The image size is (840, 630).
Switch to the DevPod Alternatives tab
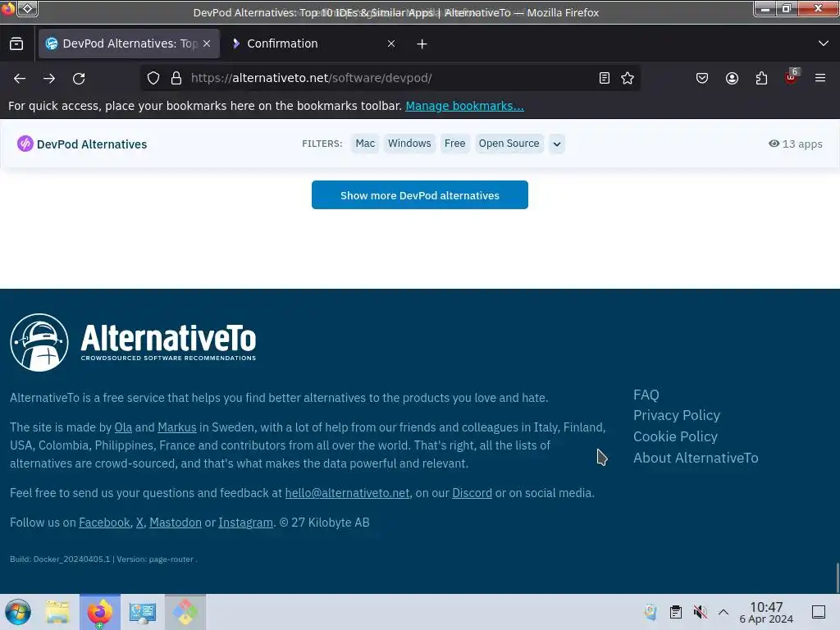(x=129, y=44)
